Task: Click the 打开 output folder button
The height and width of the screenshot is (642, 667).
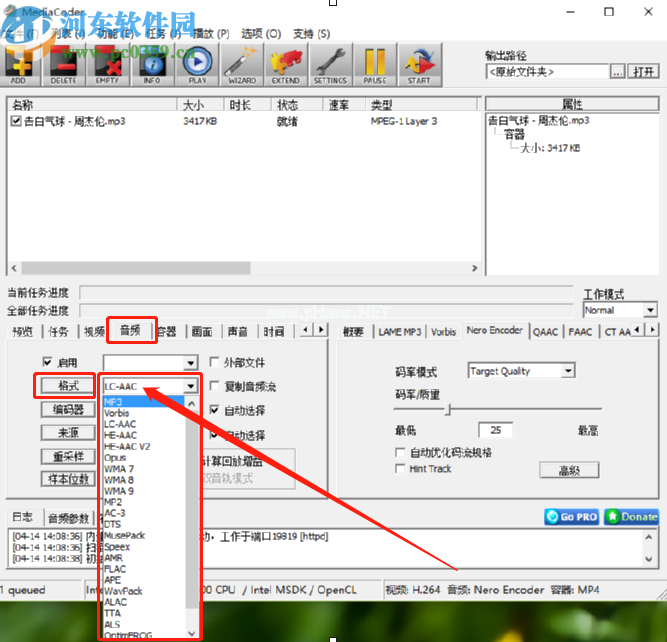Action: (645, 72)
